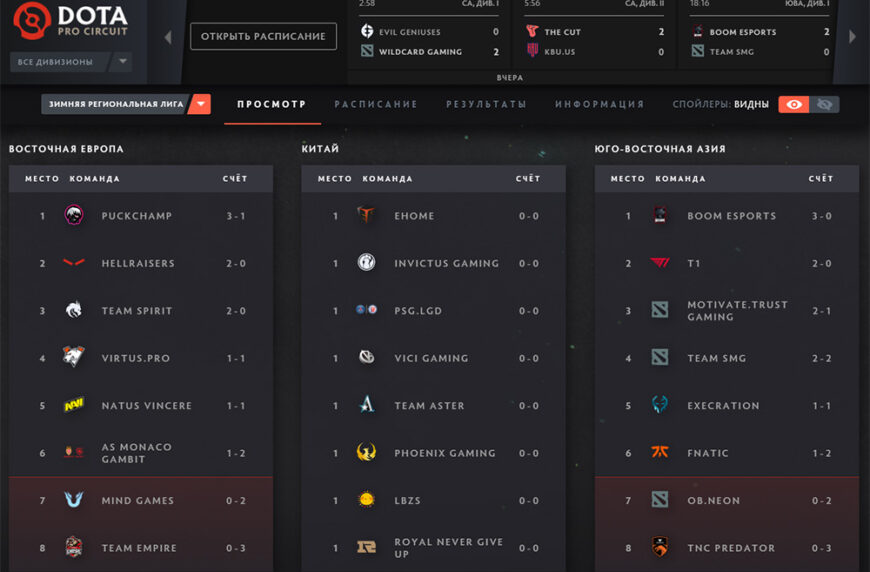This screenshot has width=870, height=572.
Task: Click the LBZS sun logo
Action: [x=366, y=500]
